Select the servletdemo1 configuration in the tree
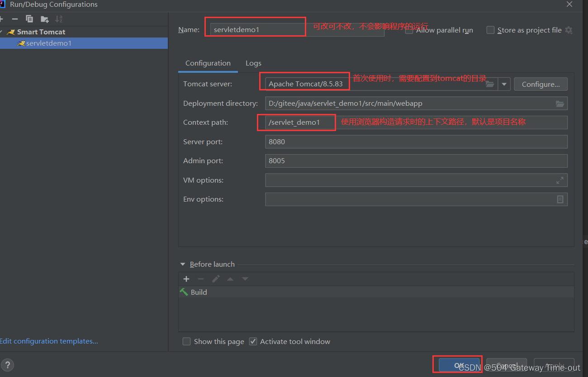 tap(84, 43)
